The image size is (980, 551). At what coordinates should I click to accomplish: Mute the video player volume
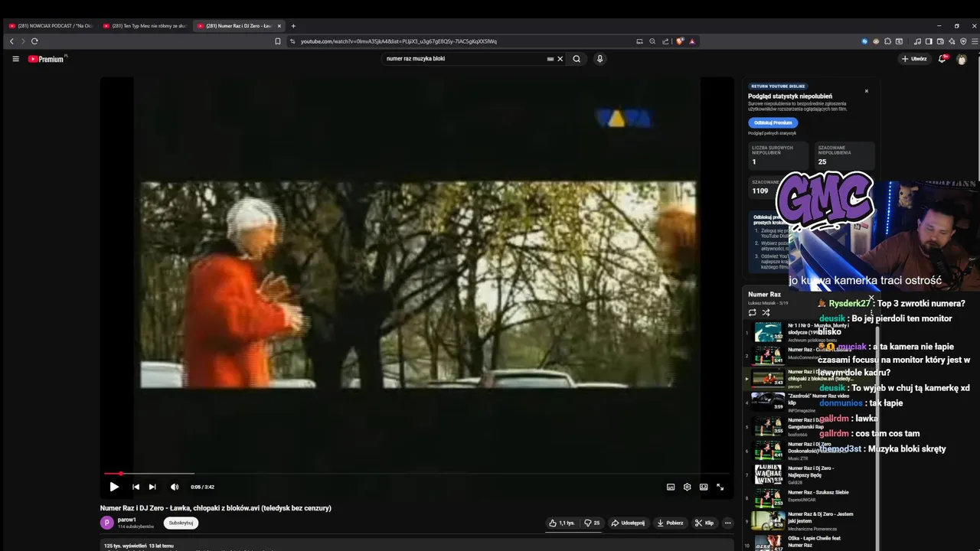point(175,487)
